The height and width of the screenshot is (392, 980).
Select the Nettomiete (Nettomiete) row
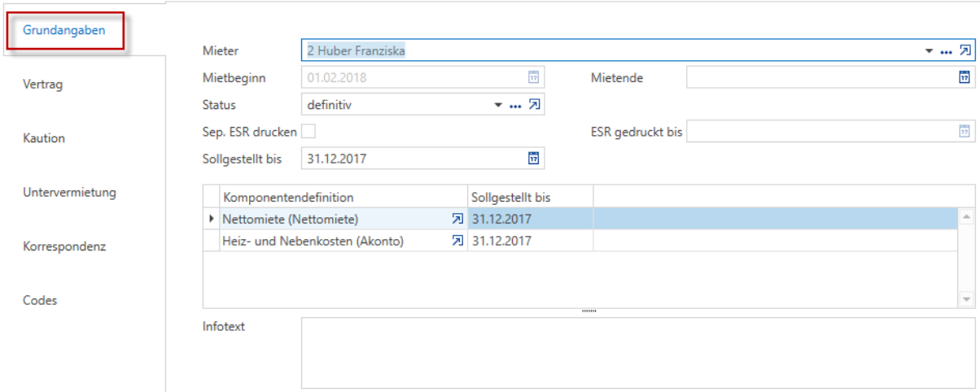(x=580, y=219)
